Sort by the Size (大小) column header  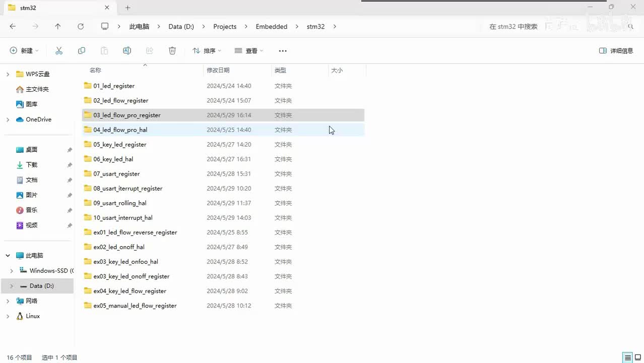[347, 70]
